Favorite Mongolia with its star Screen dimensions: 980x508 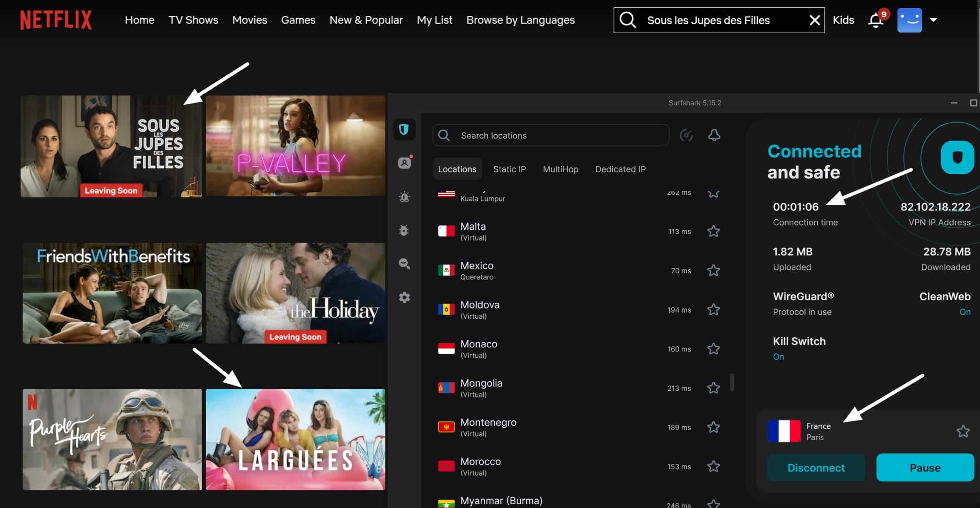714,388
